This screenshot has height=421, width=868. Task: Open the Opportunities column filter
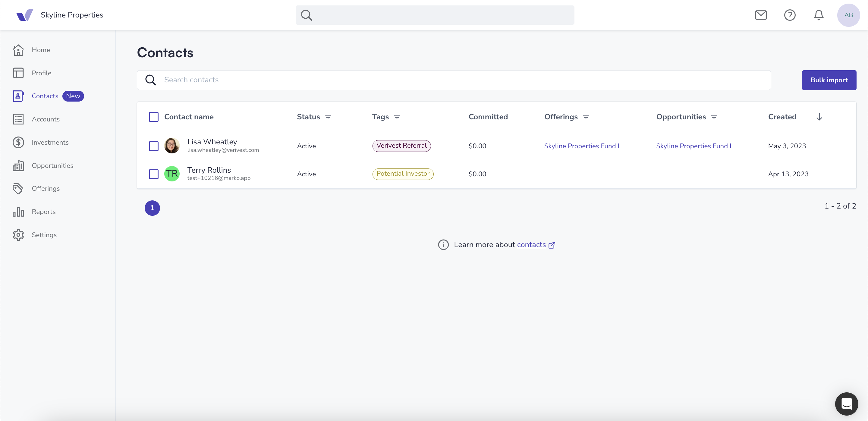714,117
